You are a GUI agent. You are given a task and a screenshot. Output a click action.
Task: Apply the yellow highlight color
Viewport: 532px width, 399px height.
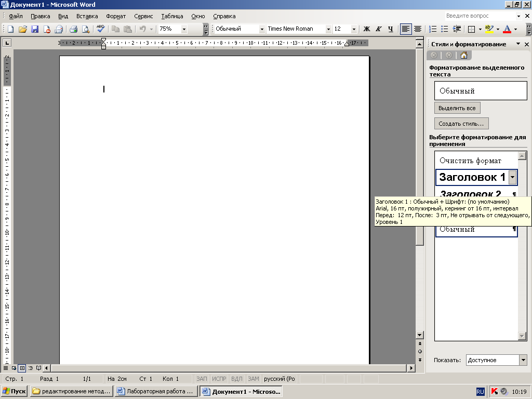489,29
